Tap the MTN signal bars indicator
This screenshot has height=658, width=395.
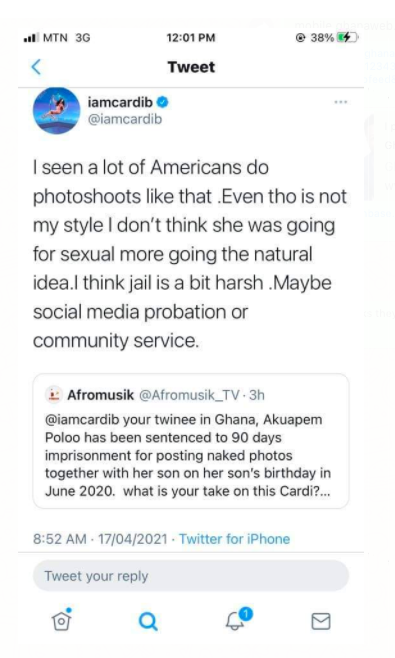coord(31,38)
